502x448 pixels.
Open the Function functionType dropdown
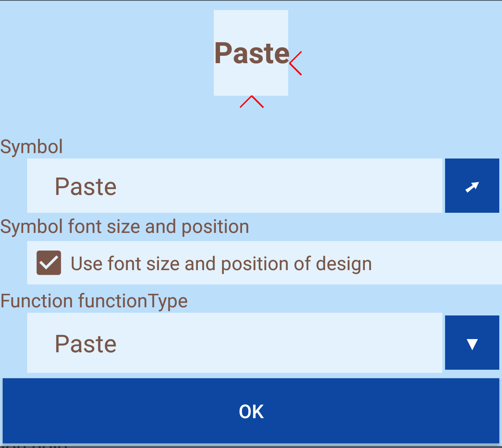(x=472, y=343)
